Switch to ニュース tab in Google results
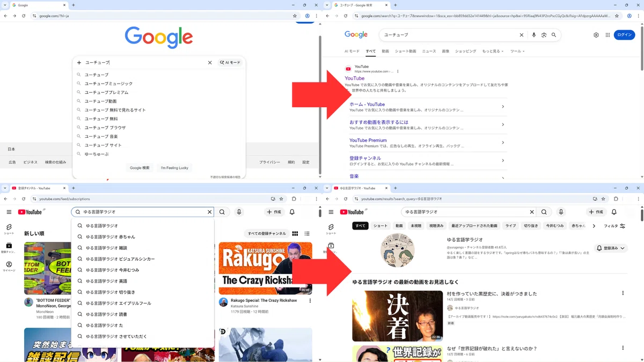Image resolution: width=644 pixels, height=362 pixels. point(429,51)
